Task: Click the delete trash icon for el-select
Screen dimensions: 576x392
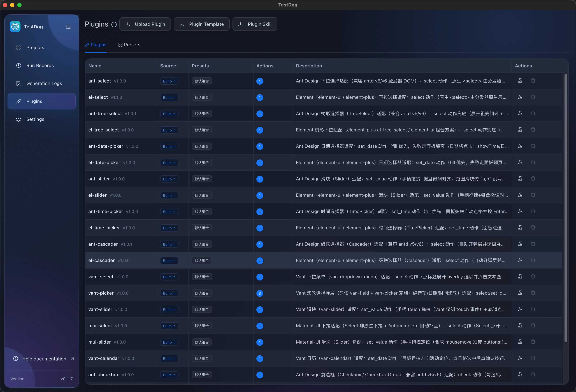Action: click(x=533, y=97)
